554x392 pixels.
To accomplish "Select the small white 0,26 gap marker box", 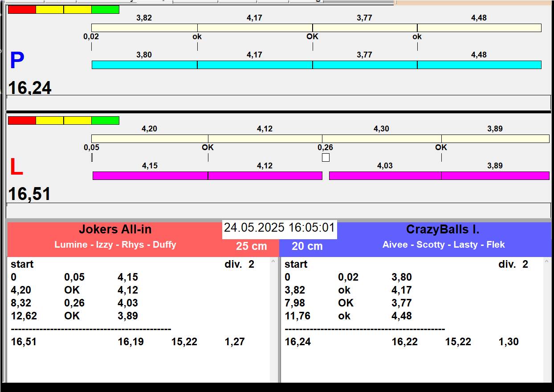I will click(x=326, y=157).
